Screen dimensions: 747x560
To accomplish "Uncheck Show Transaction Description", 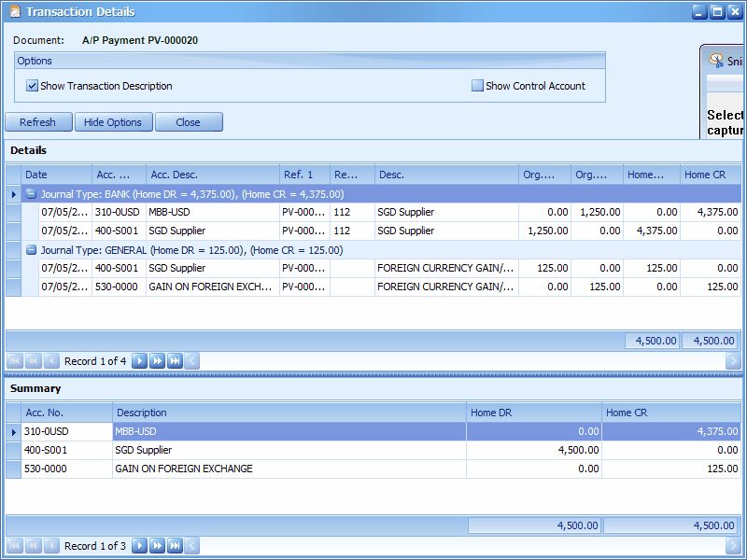I will click(x=32, y=85).
